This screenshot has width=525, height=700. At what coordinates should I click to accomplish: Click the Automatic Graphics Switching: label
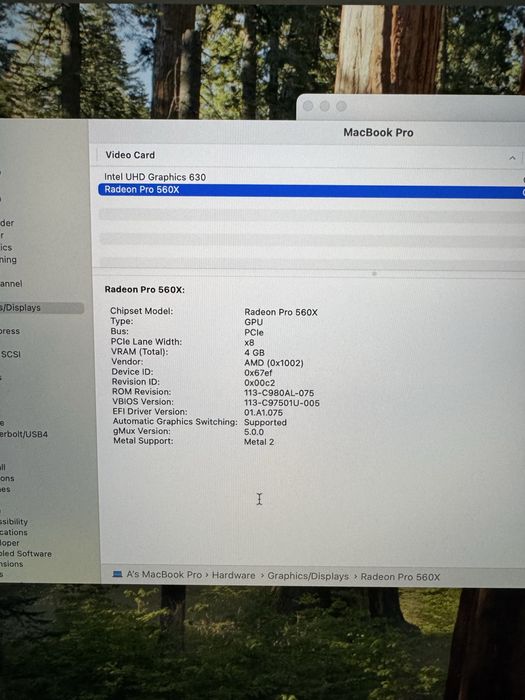[x=175, y=421]
